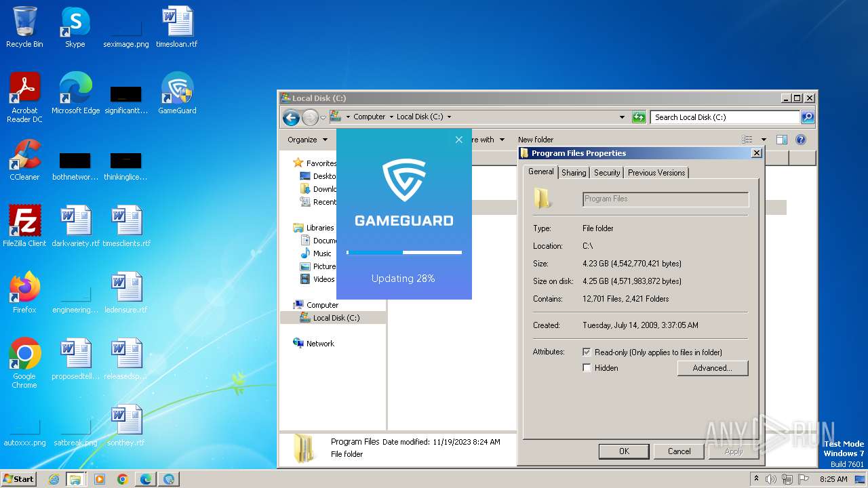The image size is (868, 488).
Task: Open timesloan.rtf document icon
Action: (x=177, y=27)
